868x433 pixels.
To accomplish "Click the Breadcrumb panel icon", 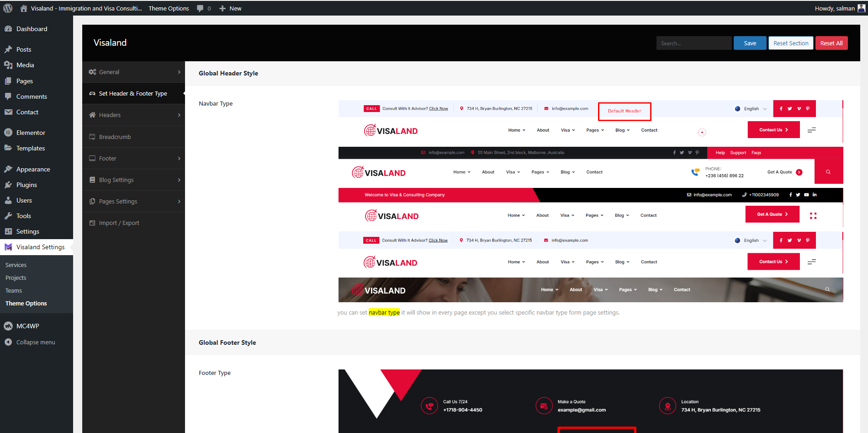I will [x=92, y=137].
